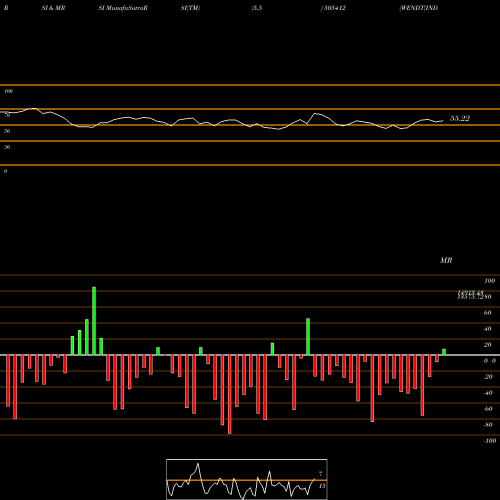This screenshot has height=500, width=500.
Task: Click the MunafaSutra RSI header text
Action: click(x=123, y=8)
